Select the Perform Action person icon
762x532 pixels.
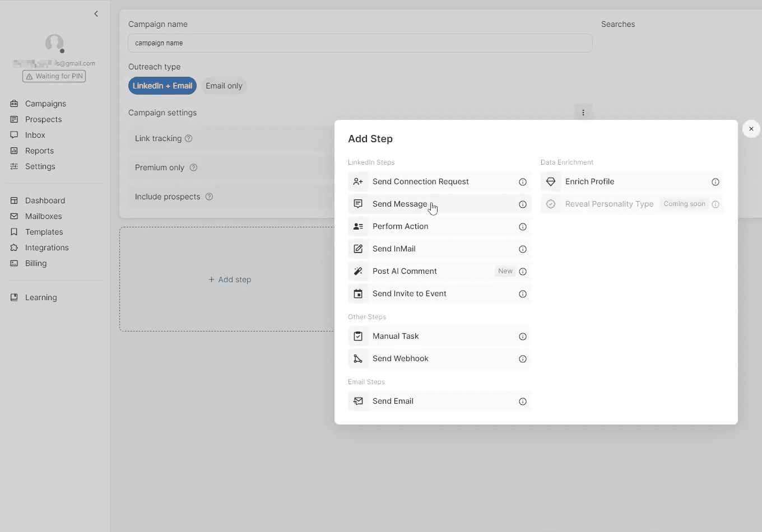358,226
